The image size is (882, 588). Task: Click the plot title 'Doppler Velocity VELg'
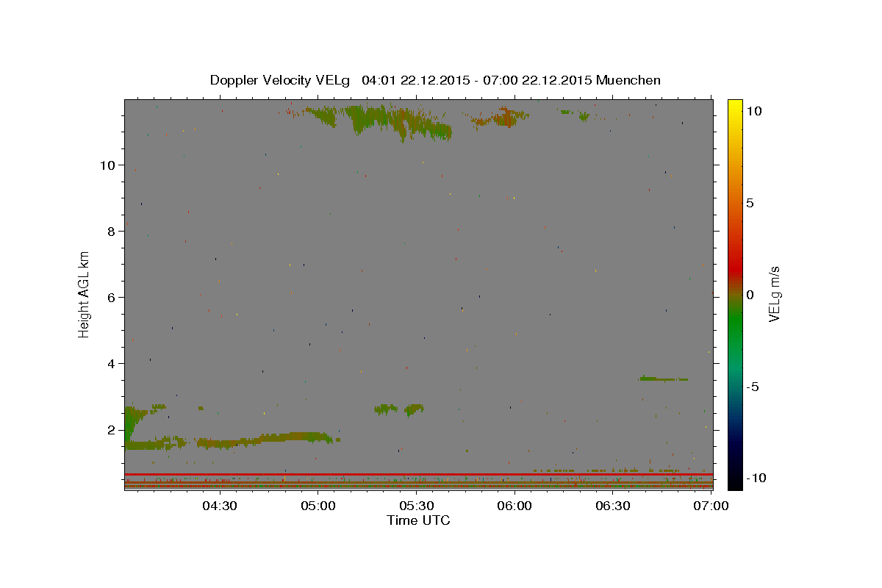tap(279, 80)
